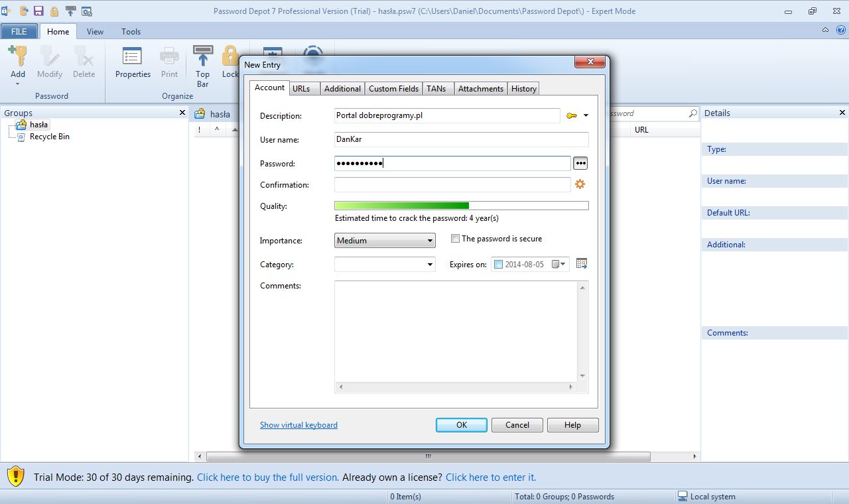Open the Expires on date picker arrow
Image resolution: width=849 pixels, height=504 pixels.
coord(563,264)
